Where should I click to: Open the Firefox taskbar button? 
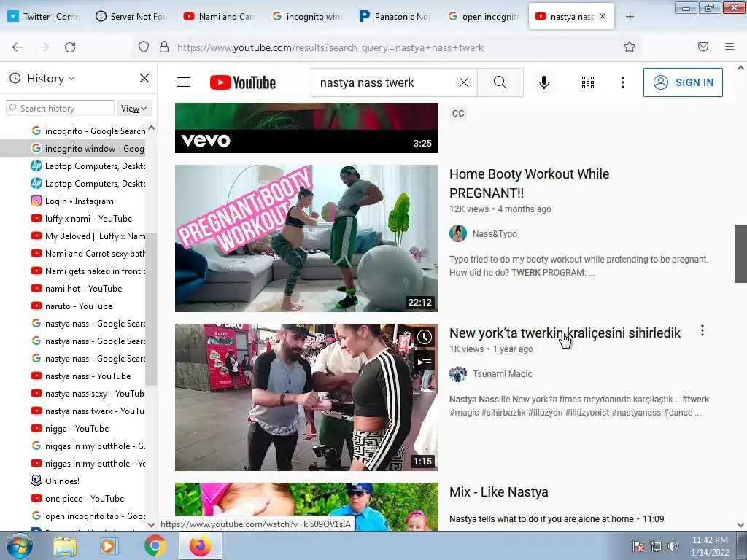pos(201,545)
